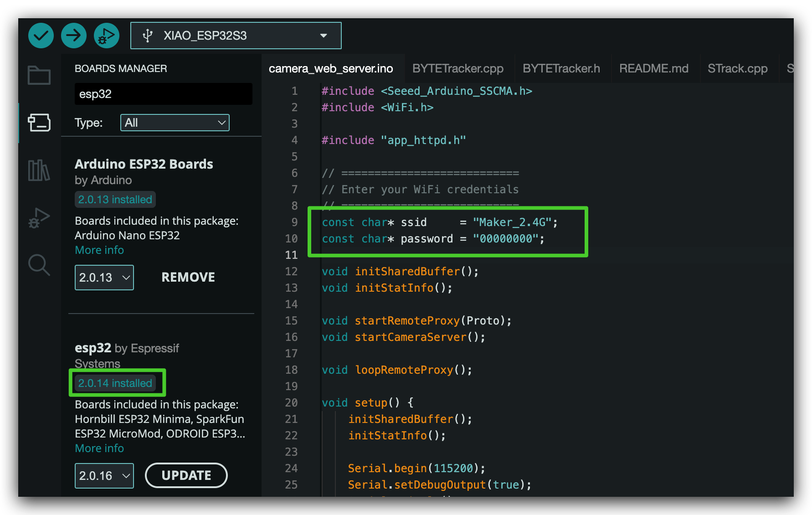Click the 'esp32' package title by Espressif

point(93,348)
